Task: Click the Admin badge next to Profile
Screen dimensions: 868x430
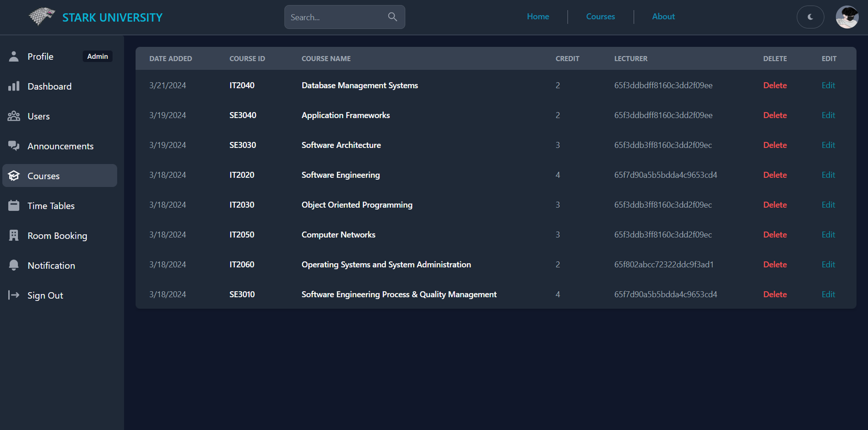Action: point(97,56)
